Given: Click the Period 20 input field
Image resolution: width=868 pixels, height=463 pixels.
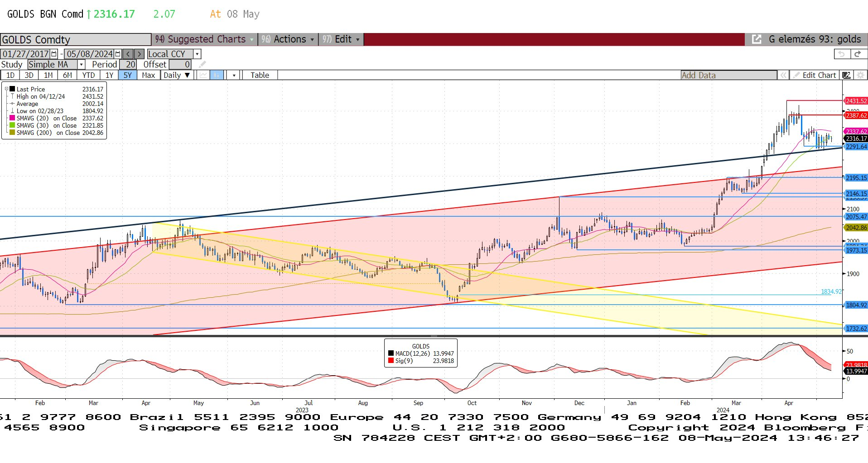Looking at the screenshot, I should tap(128, 64).
